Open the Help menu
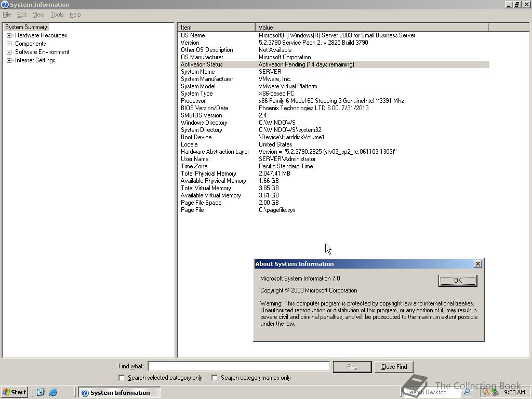 click(x=75, y=15)
